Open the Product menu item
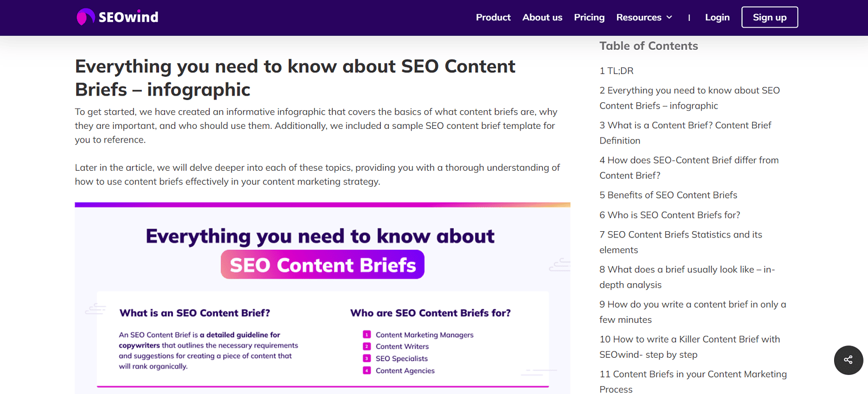Viewport: 868px width, 394px height. [493, 17]
